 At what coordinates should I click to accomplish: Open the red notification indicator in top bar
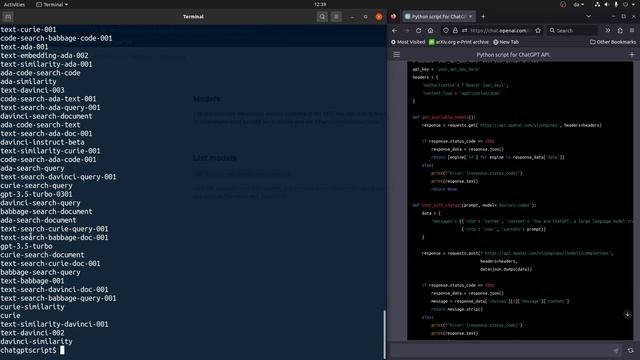[x=563, y=4]
